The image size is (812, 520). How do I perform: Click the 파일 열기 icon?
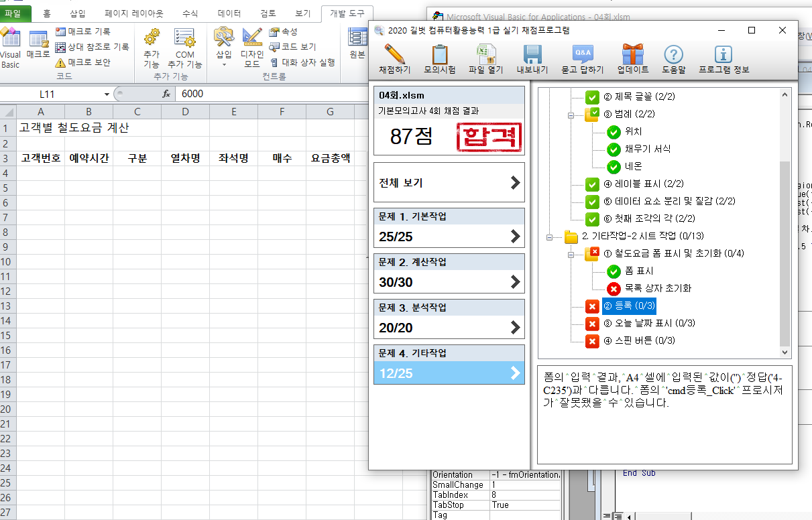(x=485, y=57)
